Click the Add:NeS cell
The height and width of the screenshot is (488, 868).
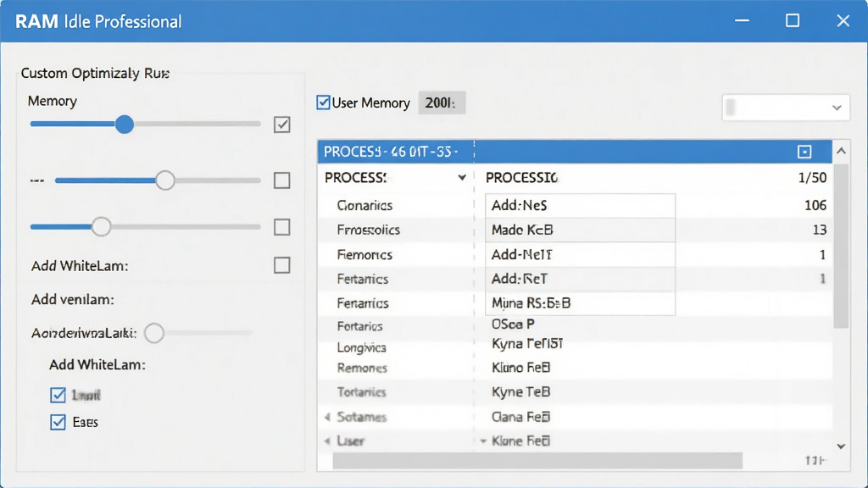point(580,205)
